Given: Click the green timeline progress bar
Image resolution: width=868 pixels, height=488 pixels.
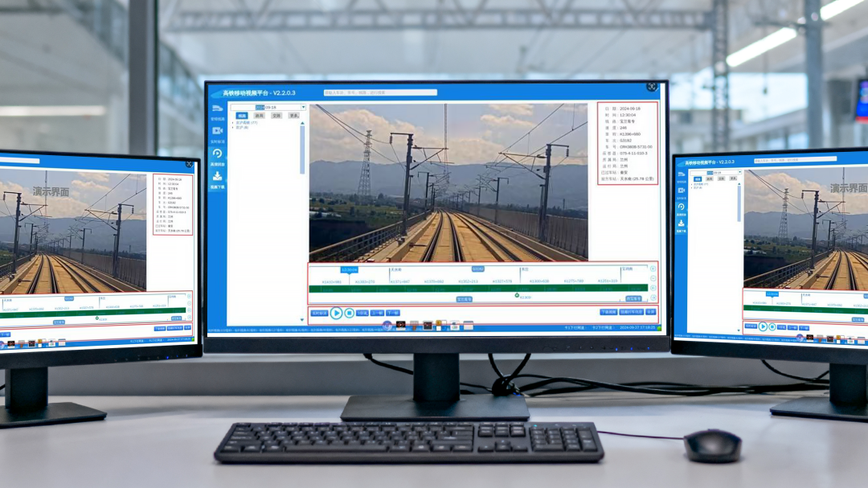Looking at the screenshot, I should pos(478,288).
